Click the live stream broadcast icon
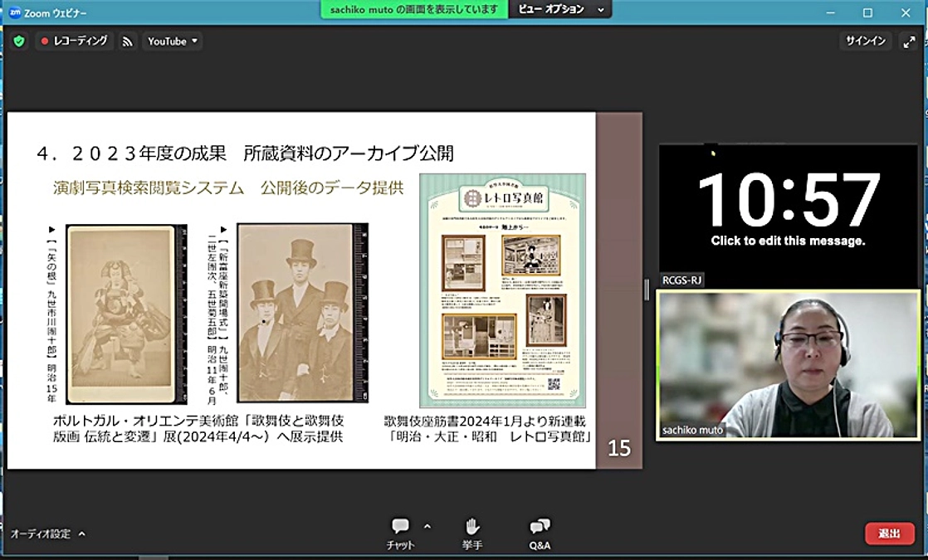 tap(126, 40)
